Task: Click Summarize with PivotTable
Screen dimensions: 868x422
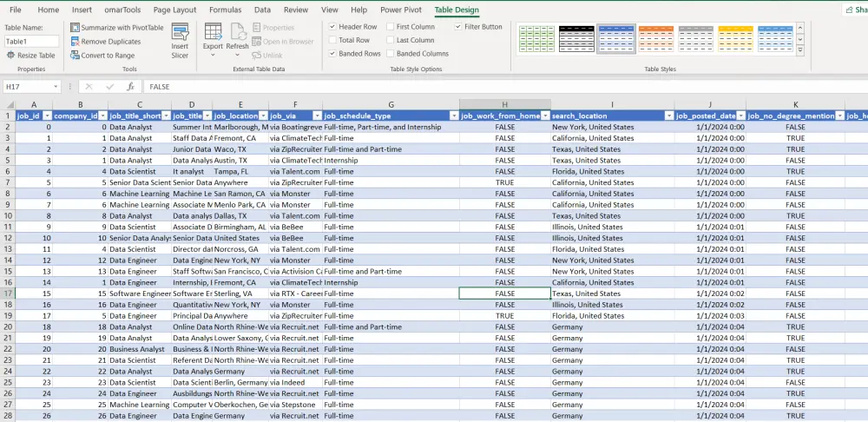Action: point(117,27)
